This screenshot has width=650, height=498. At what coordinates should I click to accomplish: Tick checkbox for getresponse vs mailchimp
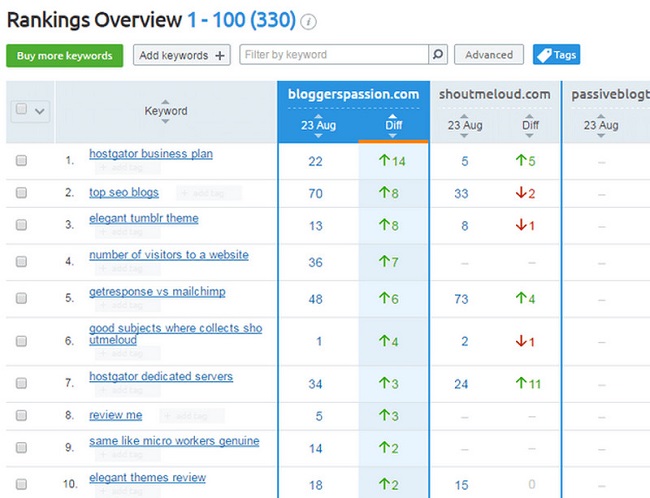(x=21, y=299)
